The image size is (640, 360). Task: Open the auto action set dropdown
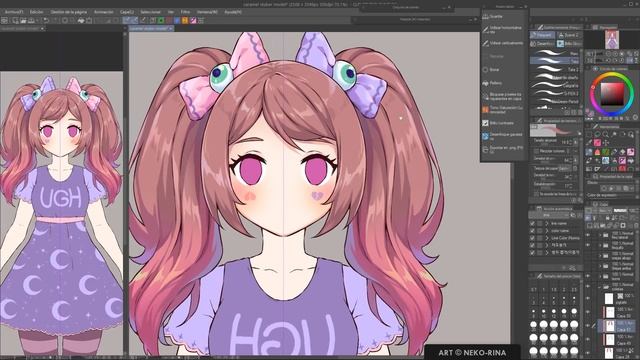click(549, 215)
